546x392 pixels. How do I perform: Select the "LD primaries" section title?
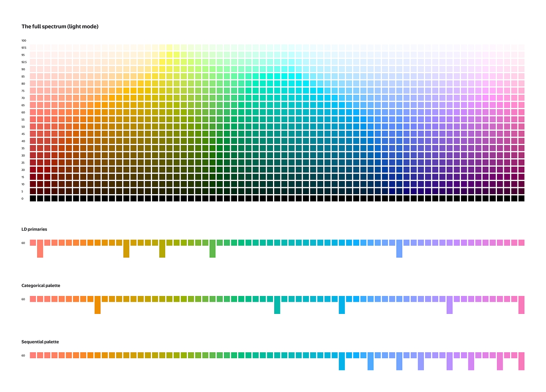point(34,229)
